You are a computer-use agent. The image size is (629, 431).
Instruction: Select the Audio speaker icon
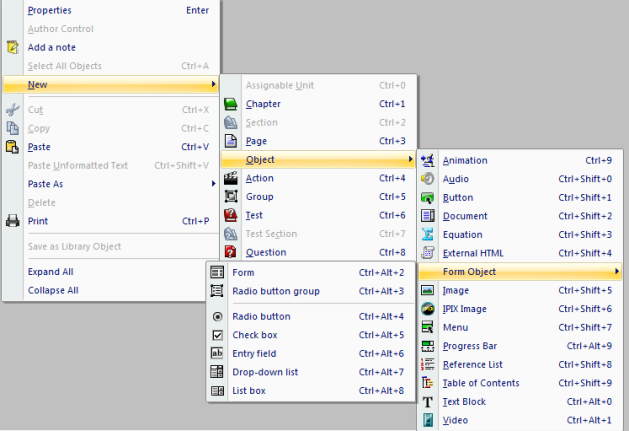pyautogui.click(x=428, y=179)
